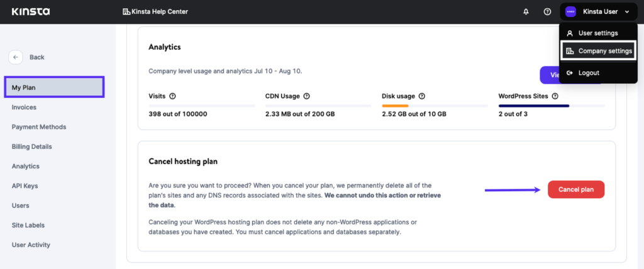Click the Disk usage progress bar

pos(435,106)
